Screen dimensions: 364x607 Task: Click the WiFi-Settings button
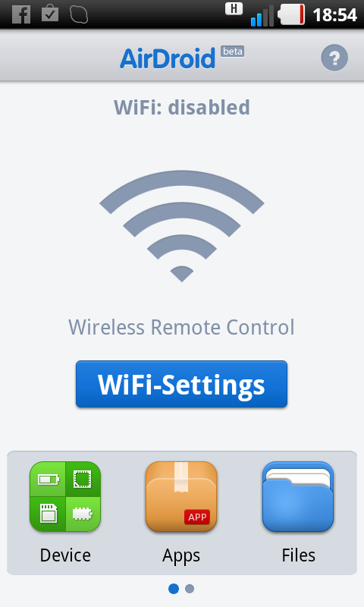click(x=181, y=384)
